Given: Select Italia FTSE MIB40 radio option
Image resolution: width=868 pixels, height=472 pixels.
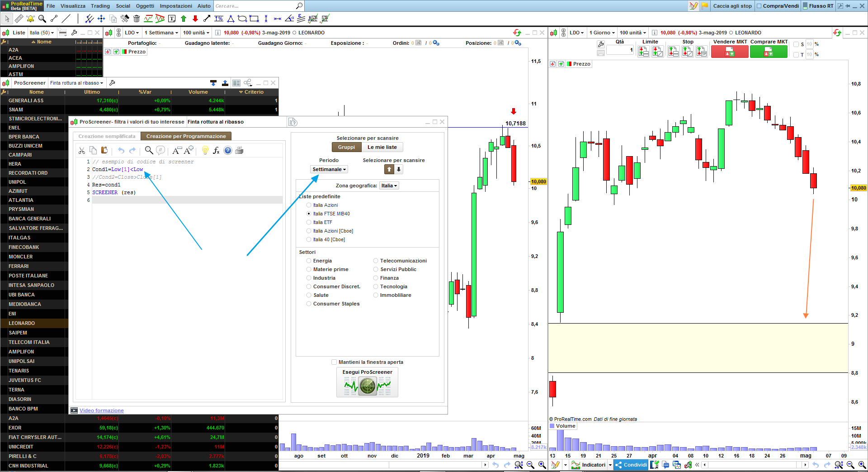Looking at the screenshot, I should [x=309, y=214].
